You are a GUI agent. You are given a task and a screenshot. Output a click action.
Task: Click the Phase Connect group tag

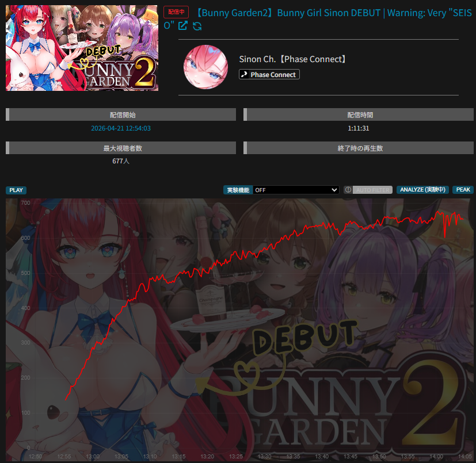tap(269, 74)
